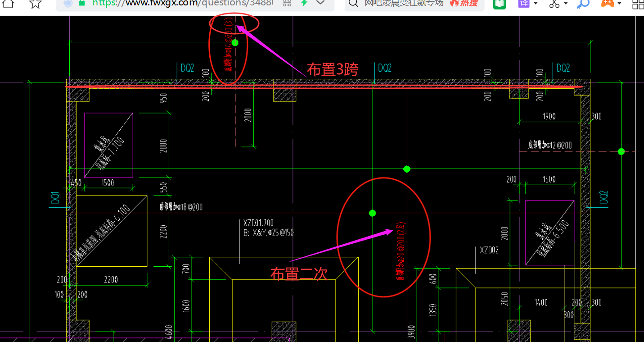
Task: Expand the game controller dropdown arrow
Action: point(620,4)
